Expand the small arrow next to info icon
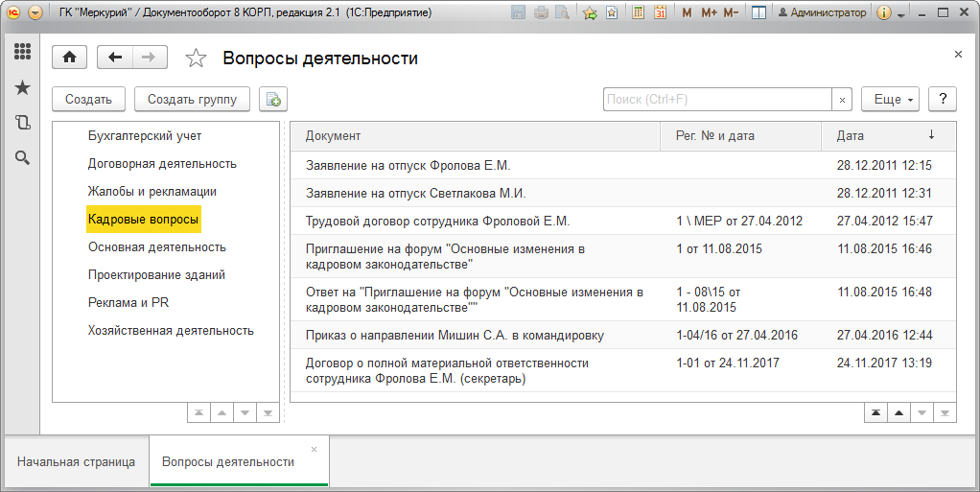This screenshot has width=980, height=492. (x=900, y=14)
